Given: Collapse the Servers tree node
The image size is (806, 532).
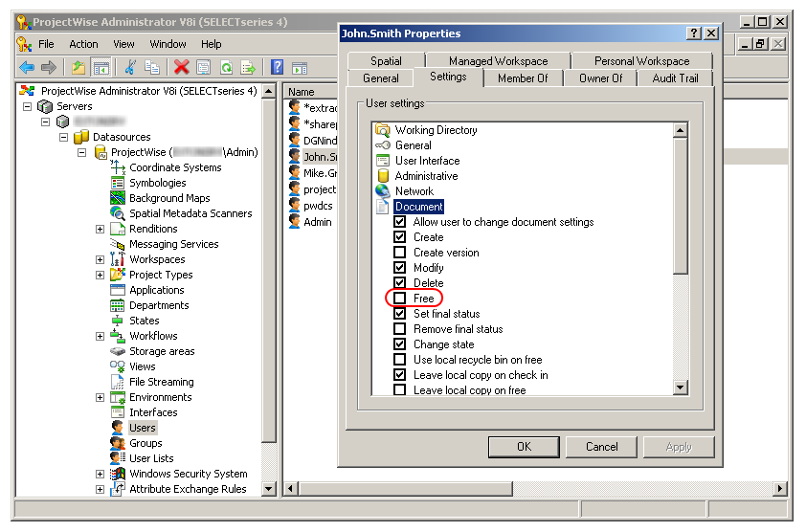Looking at the screenshot, I should pos(27,107).
